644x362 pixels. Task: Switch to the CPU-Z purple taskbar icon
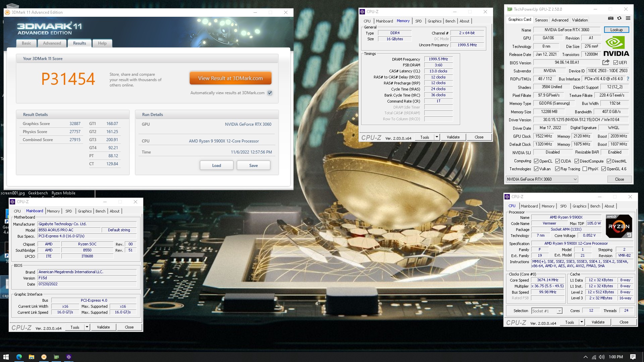pyautogui.click(x=69, y=357)
